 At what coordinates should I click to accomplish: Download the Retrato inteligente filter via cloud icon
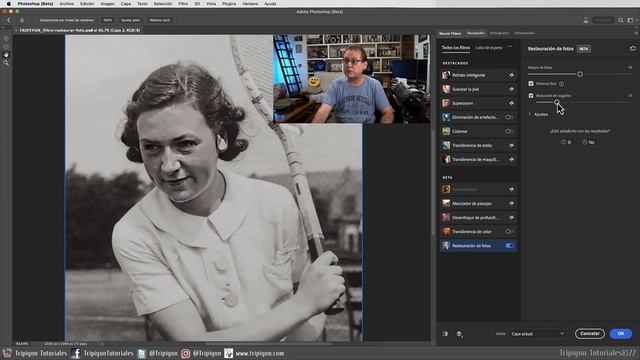coord(511,75)
